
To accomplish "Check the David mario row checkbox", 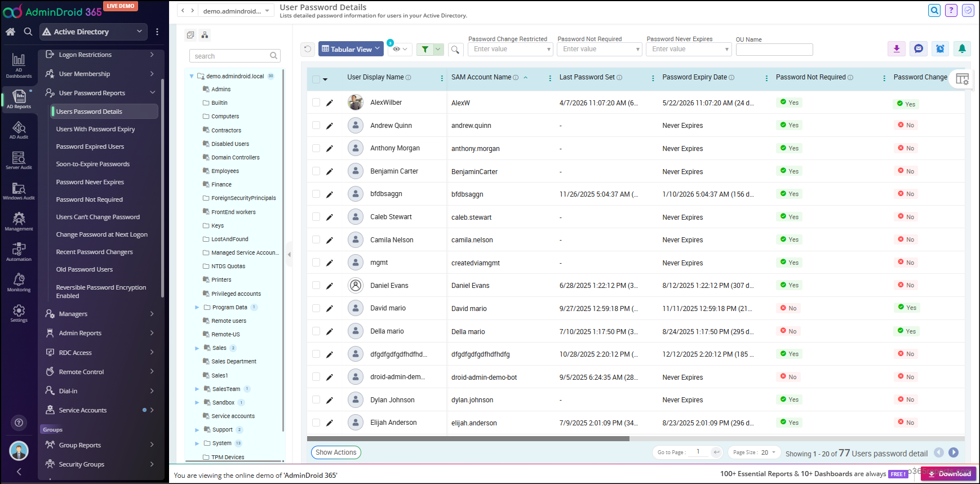I will pyautogui.click(x=316, y=308).
